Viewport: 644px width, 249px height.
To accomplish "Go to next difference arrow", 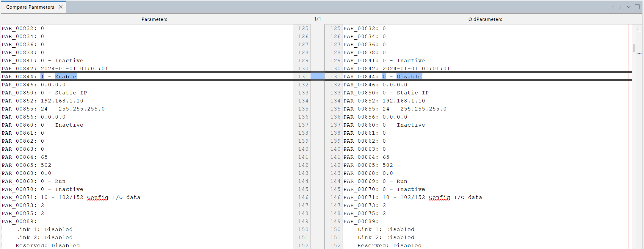I will point(620,7).
